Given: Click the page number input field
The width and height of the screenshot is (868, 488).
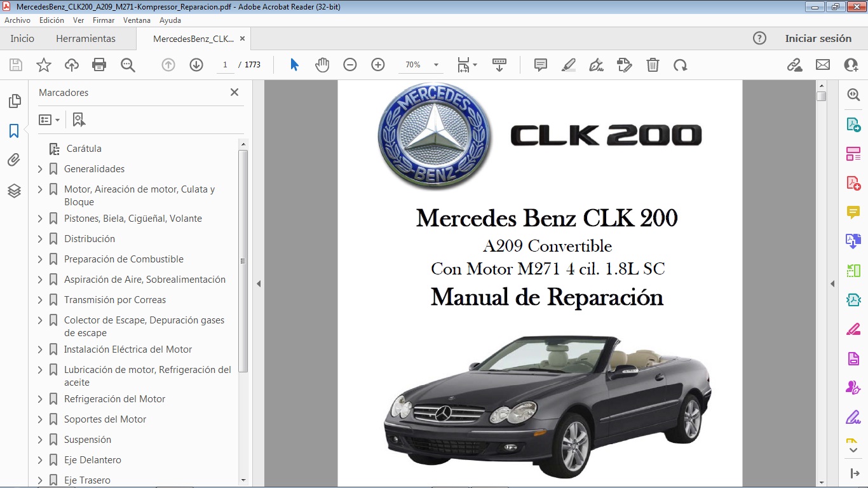Looking at the screenshot, I should tap(225, 65).
